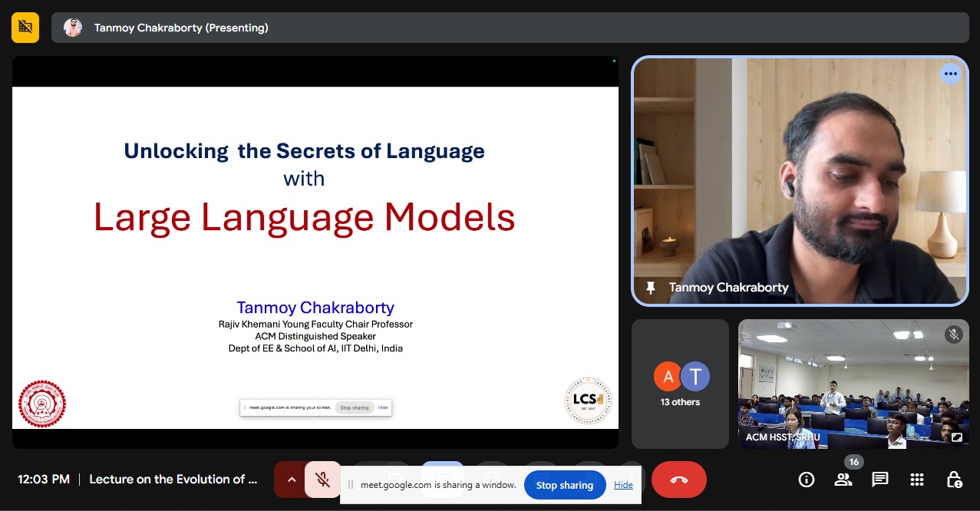Open three-dot options on Tanmoy's video tile

950,74
